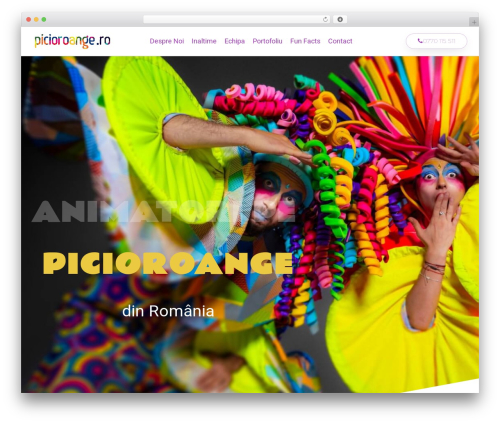
Task: Go to the Contact page
Action: coord(340,41)
